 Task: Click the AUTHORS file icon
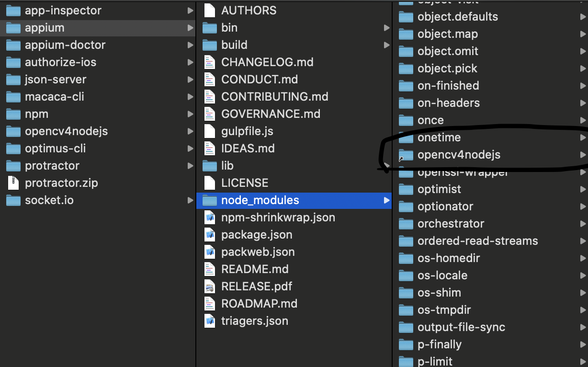point(210,11)
